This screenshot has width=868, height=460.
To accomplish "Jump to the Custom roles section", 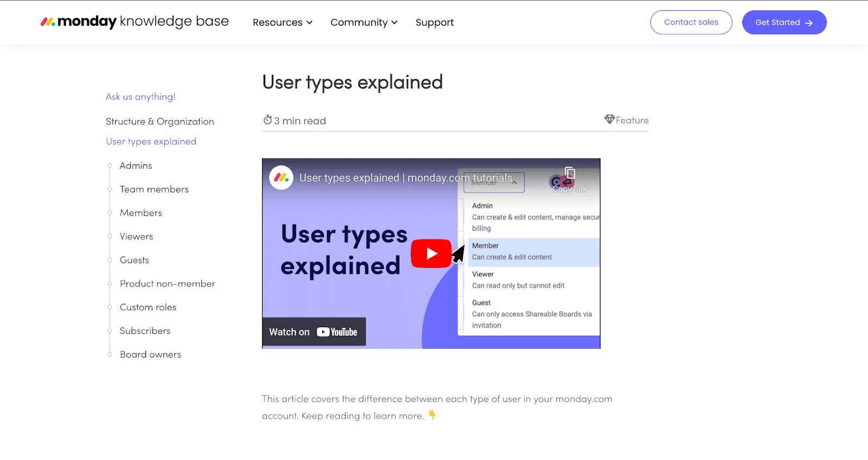I will pos(148,307).
